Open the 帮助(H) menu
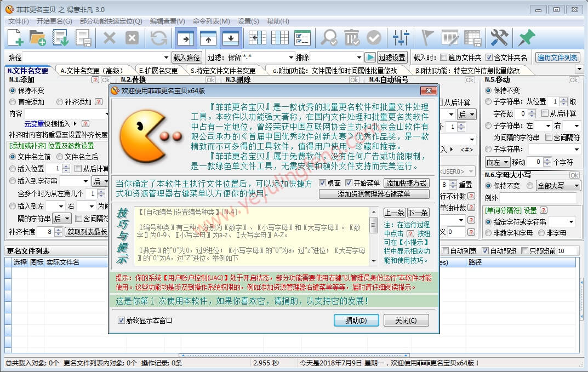 pyautogui.click(x=278, y=21)
